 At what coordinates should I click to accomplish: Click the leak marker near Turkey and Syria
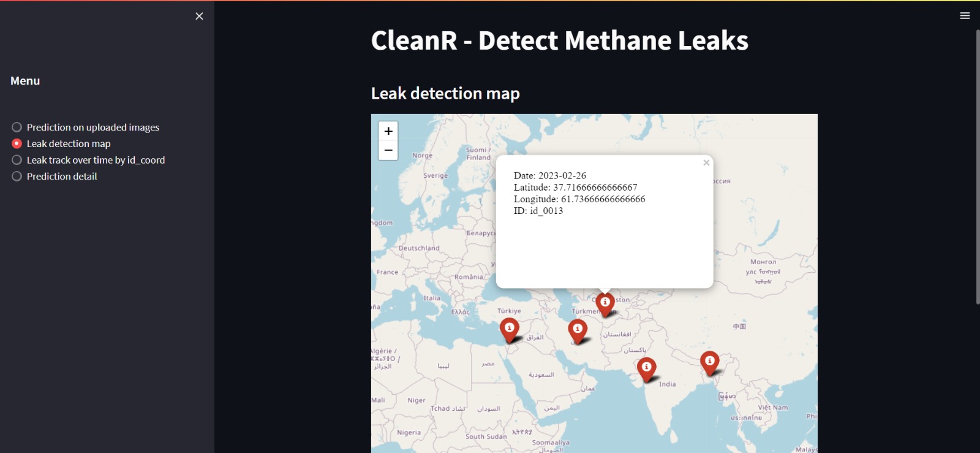(x=510, y=329)
